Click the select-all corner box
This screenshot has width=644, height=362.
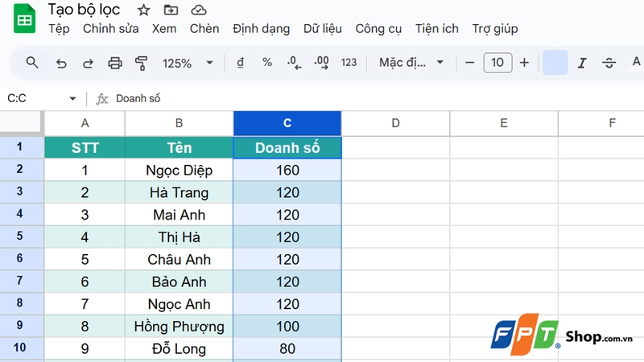tap(22, 122)
